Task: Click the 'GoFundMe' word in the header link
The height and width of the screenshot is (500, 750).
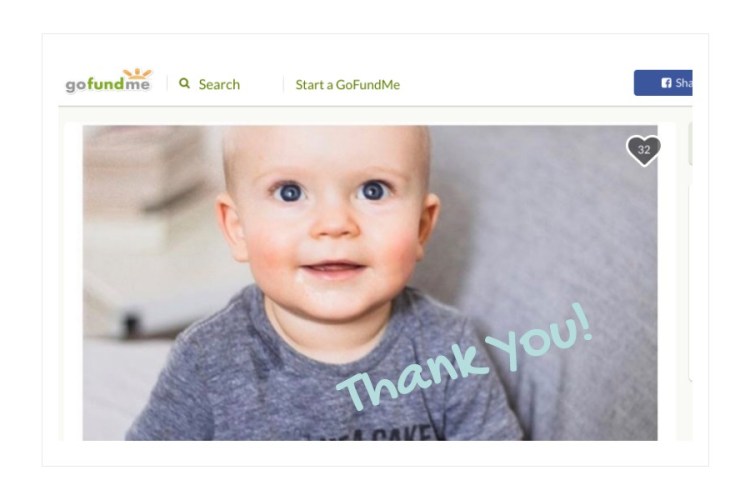Action: click(368, 85)
